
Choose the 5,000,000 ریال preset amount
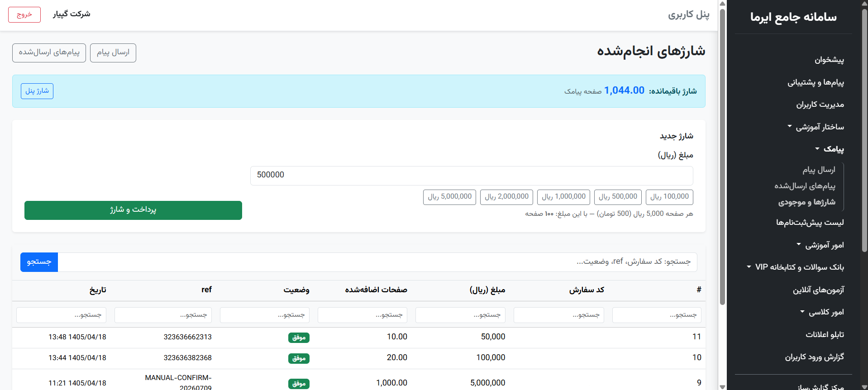pos(449,197)
